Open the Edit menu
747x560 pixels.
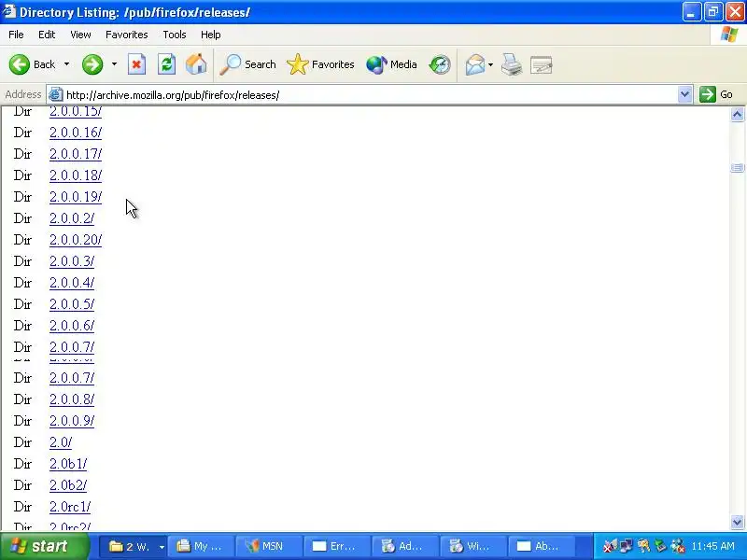point(47,35)
